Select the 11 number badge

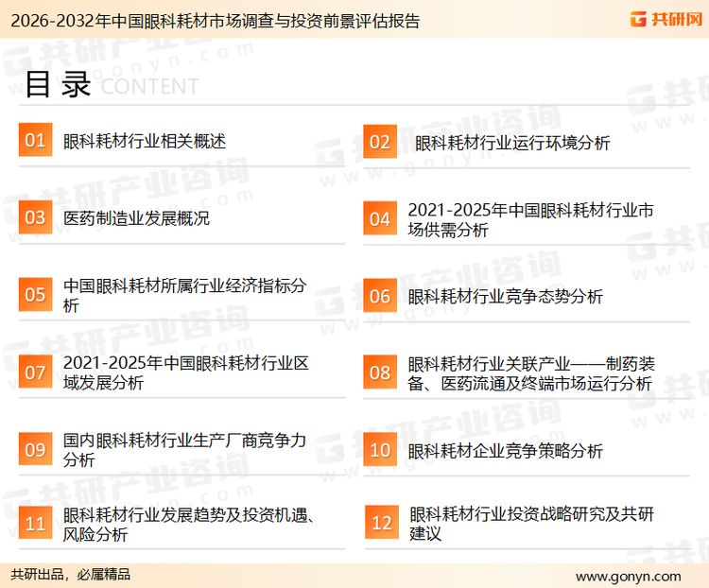coord(35,524)
